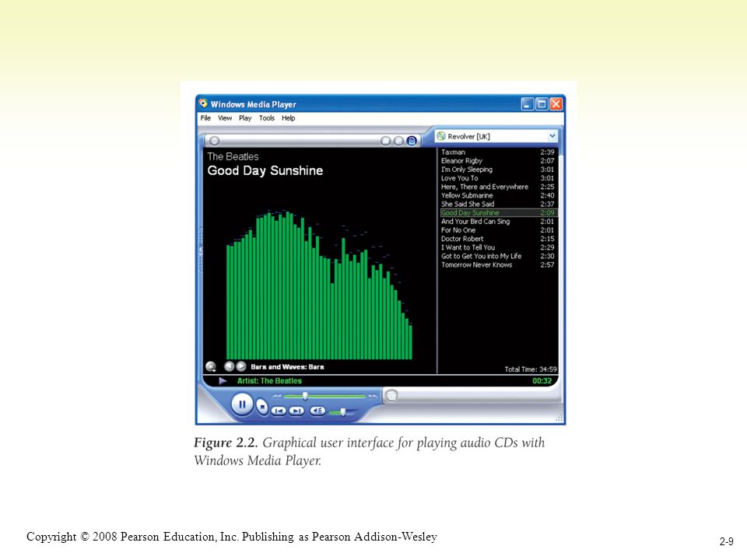
Task: Click the small play indicator beside Artist
Action: coord(223,380)
